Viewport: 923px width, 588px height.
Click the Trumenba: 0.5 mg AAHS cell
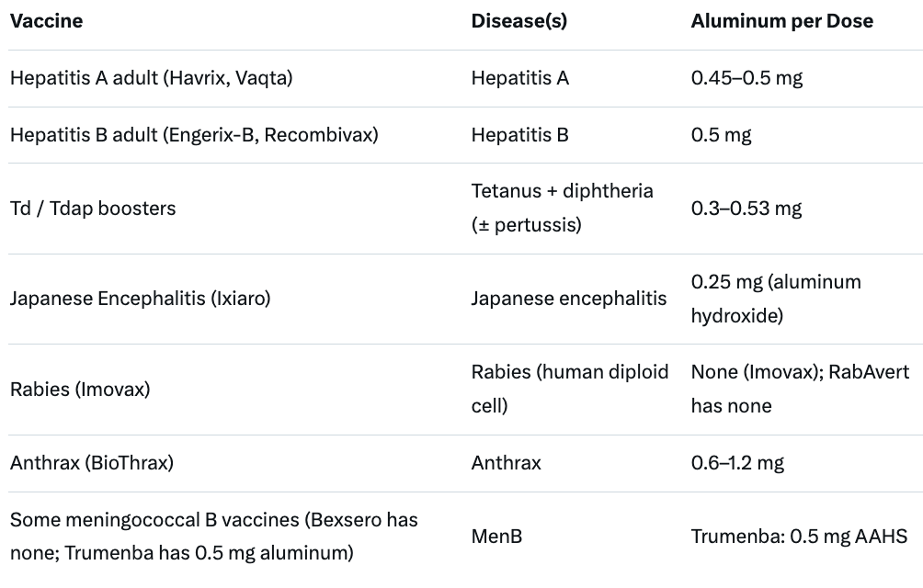click(799, 537)
